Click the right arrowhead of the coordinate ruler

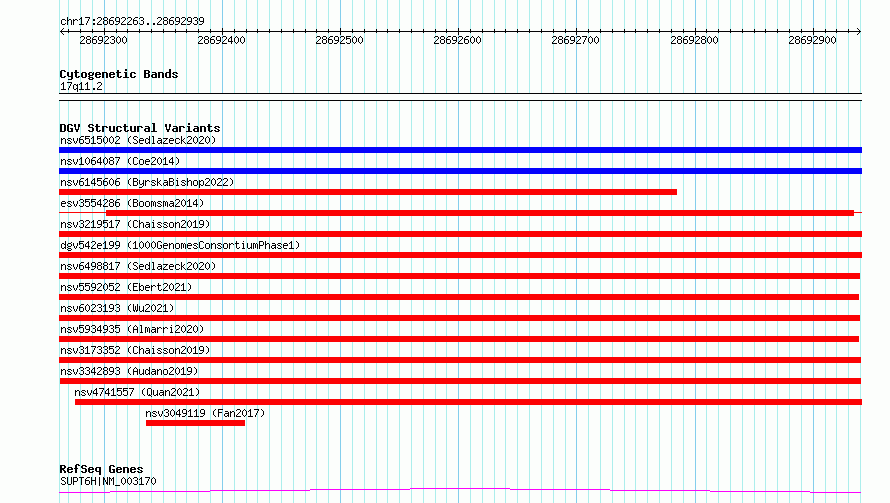[x=859, y=32]
